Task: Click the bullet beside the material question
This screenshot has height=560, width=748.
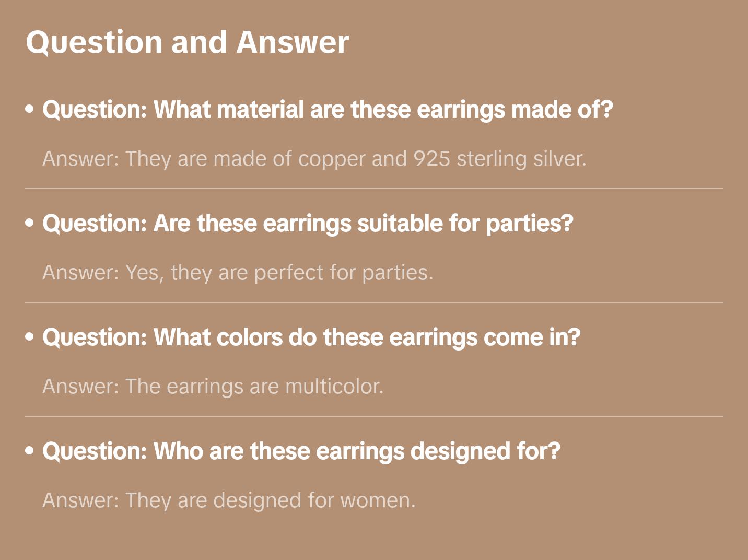Action: [30, 110]
